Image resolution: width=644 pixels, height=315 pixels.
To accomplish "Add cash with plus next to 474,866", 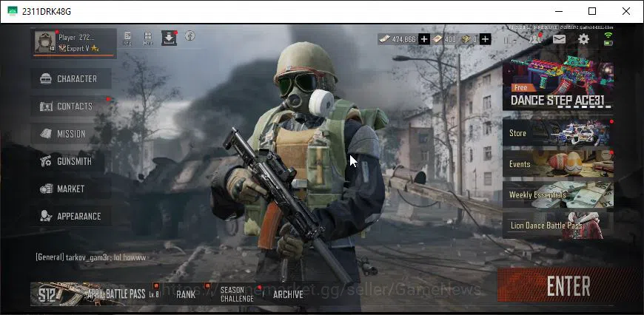I will (424, 39).
